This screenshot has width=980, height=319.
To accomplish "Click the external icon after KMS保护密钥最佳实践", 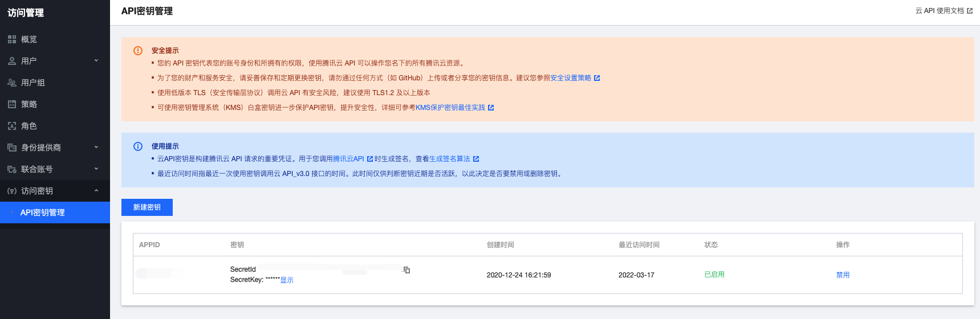I will 491,108.
